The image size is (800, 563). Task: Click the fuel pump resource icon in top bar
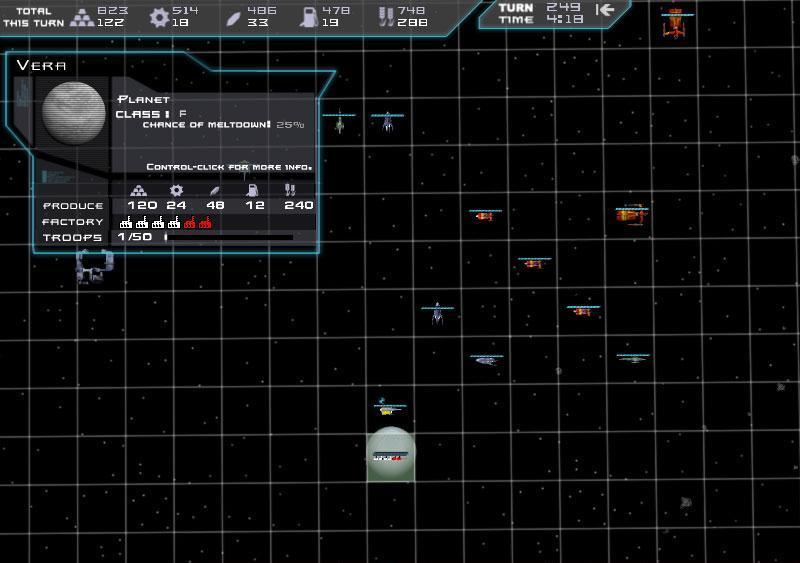tap(309, 16)
